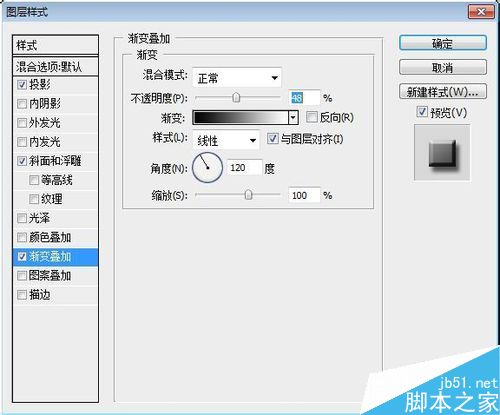Toggle the 预览(V) preview checkbox
The height and width of the screenshot is (415, 500).
pos(422,112)
